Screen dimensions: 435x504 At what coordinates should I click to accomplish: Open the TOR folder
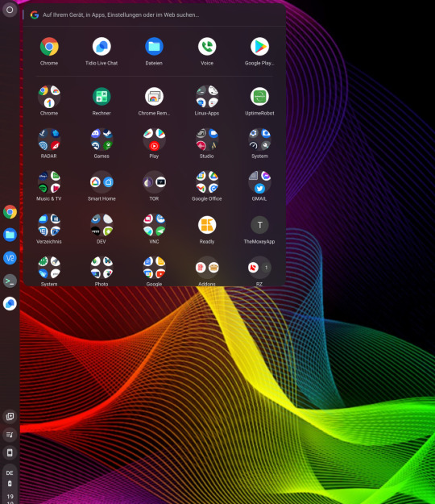coord(154,182)
